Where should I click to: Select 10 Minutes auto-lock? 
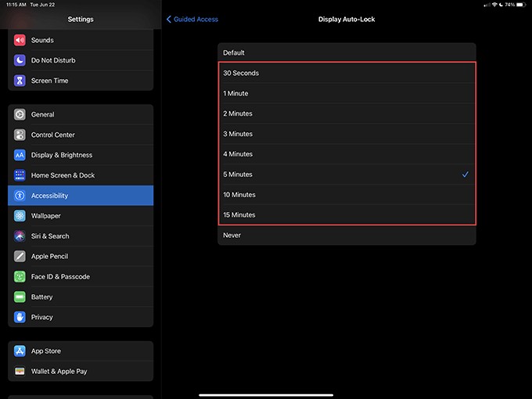click(347, 195)
